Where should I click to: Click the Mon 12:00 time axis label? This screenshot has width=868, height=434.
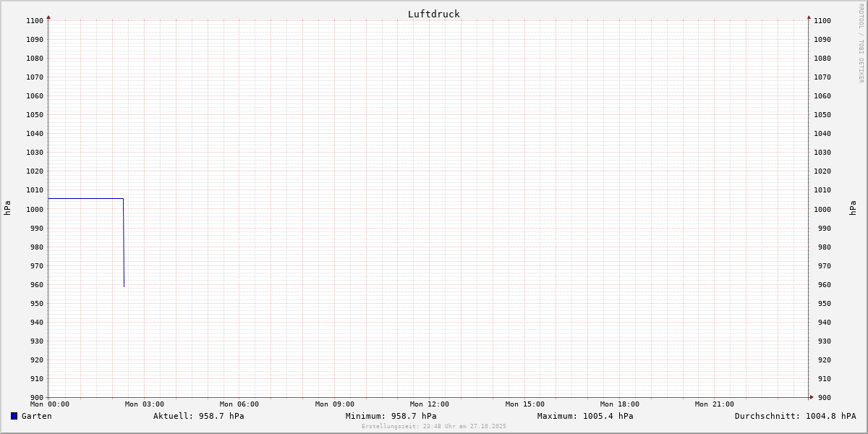pyautogui.click(x=429, y=404)
